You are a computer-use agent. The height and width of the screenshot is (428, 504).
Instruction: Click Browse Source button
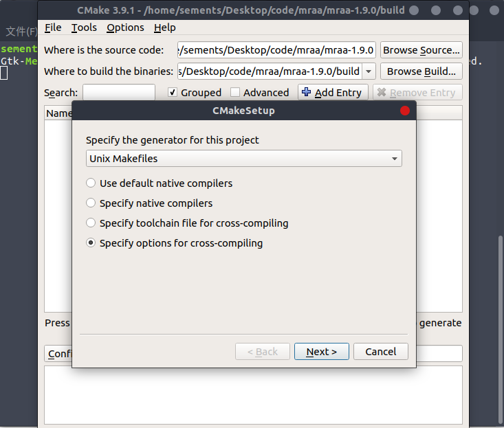coord(421,49)
